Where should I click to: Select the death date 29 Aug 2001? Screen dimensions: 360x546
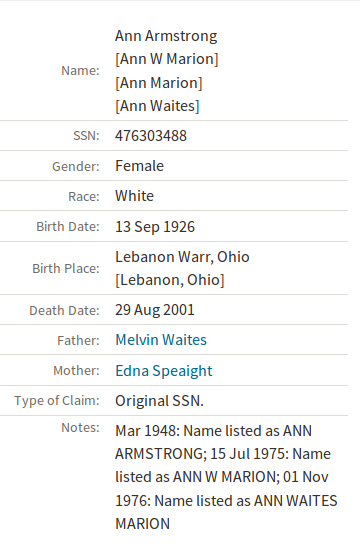155,310
